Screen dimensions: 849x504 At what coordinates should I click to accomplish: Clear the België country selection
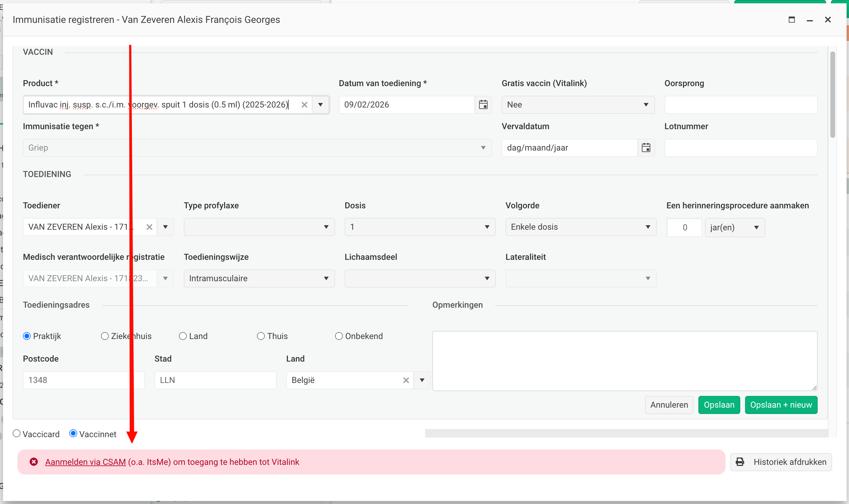(406, 380)
